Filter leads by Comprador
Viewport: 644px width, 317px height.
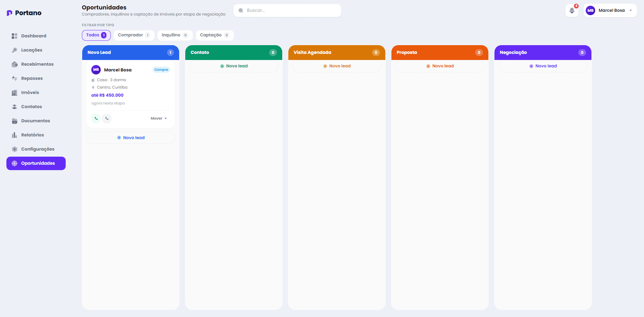pyautogui.click(x=134, y=35)
